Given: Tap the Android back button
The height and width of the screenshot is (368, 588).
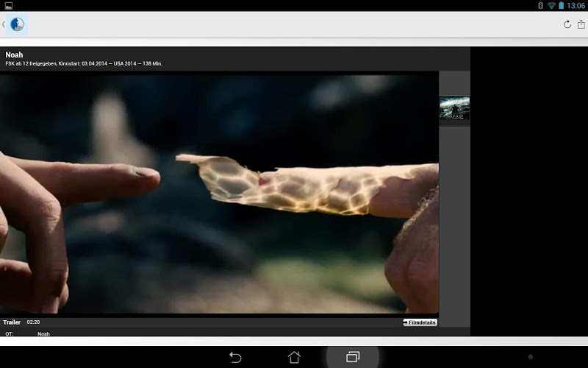Looking at the screenshot, I should [x=235, y=357].
